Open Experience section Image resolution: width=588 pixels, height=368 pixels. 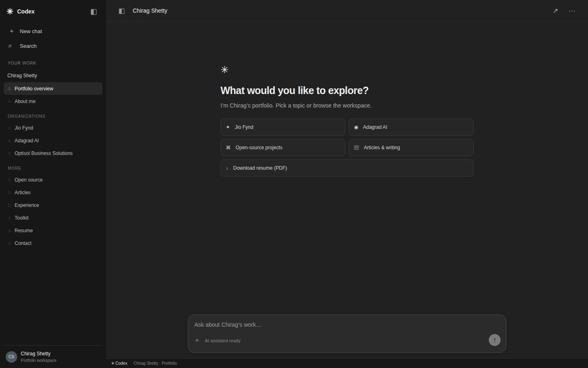(53, 205)
